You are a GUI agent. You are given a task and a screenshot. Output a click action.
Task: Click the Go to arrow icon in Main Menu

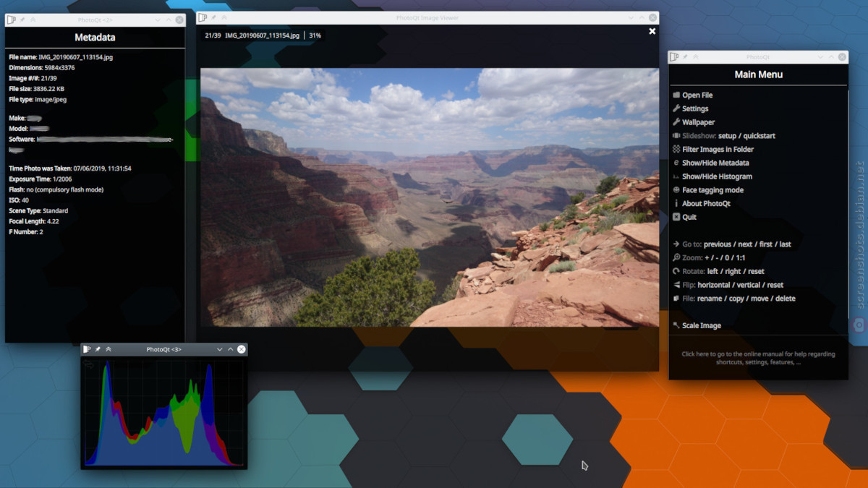coord(676,244)
